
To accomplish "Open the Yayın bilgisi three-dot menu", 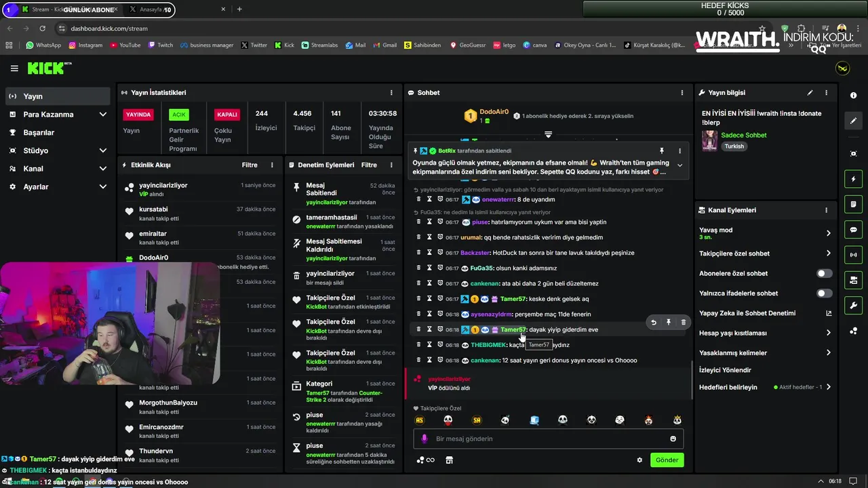I will point(826,92).
